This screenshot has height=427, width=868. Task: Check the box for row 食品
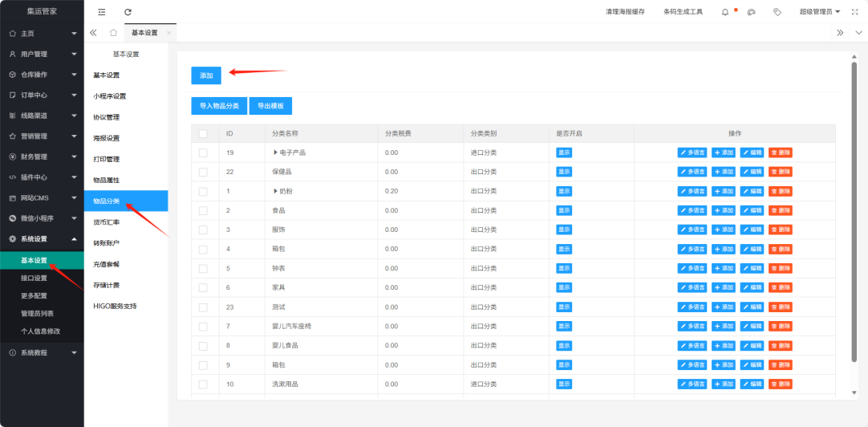coord(203,210)
